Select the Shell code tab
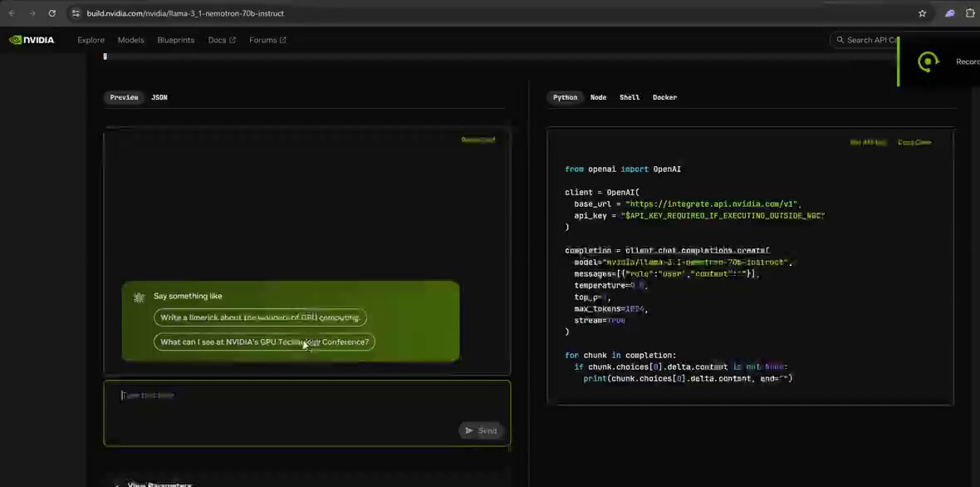The width and height of the screenshot is (980, 487). pos(630,97)
